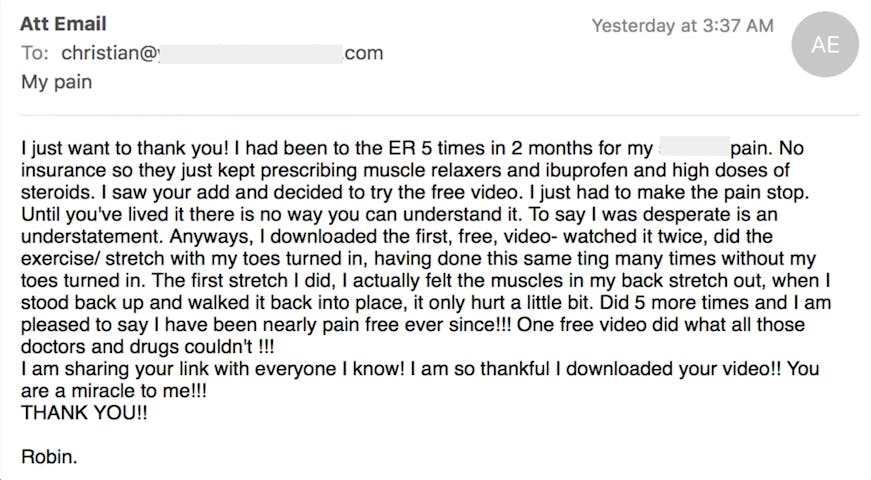Click the horizontal divider under the header
Image resolution: width=871 pixels, height=480 pixels.
pyautogui.click(x=440, y=116)
